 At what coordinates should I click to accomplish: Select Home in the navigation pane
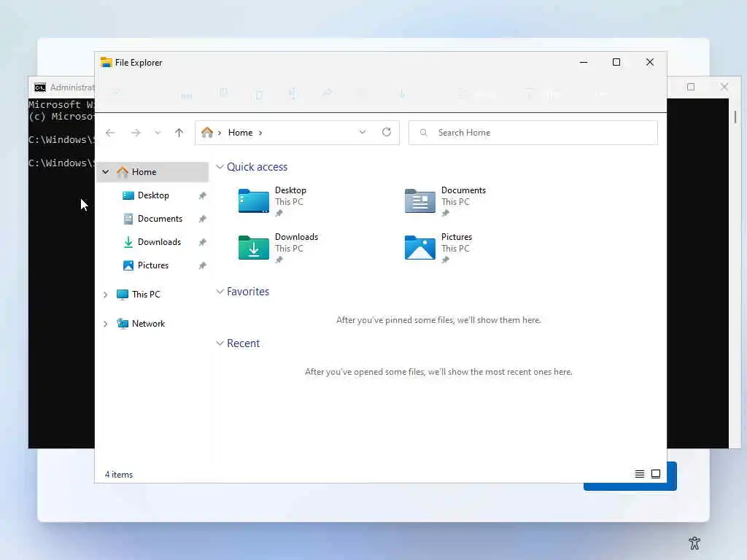point(152,172)
